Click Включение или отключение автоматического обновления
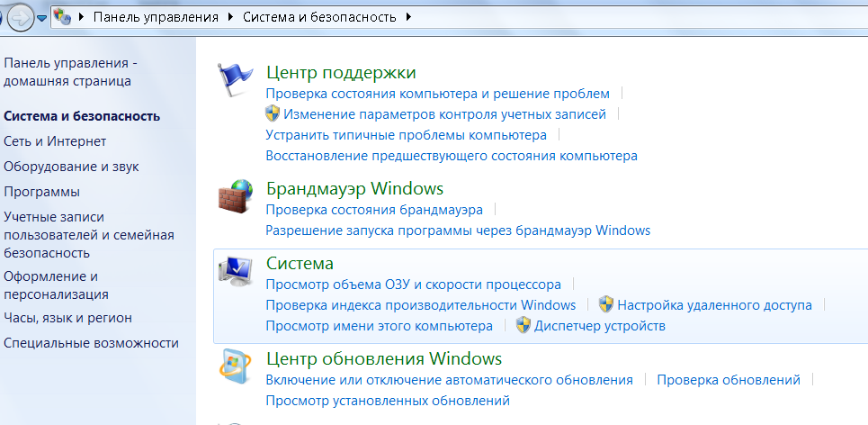 (450, 380)
